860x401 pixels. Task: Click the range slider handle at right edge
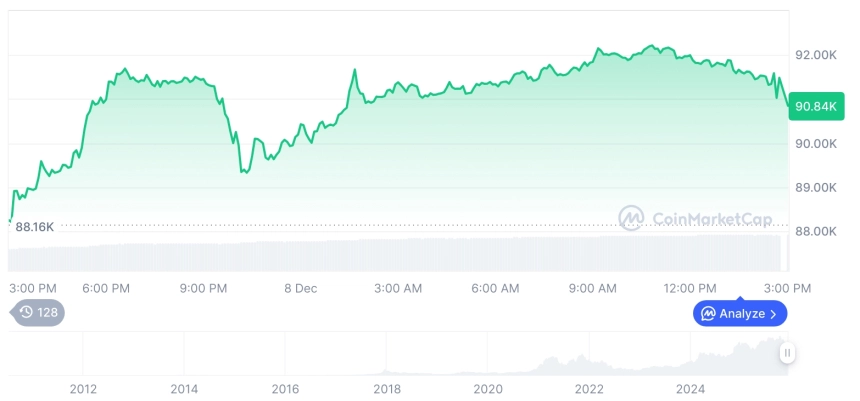(x=788, y=352)
